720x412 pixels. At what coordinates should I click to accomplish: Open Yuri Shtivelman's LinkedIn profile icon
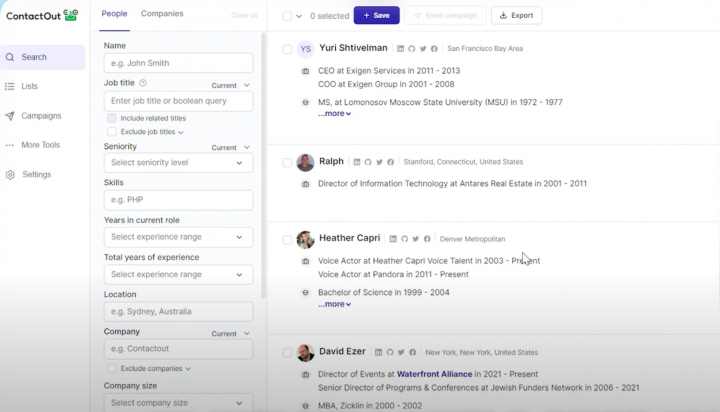pyautogui.click(x=401, y=48)
